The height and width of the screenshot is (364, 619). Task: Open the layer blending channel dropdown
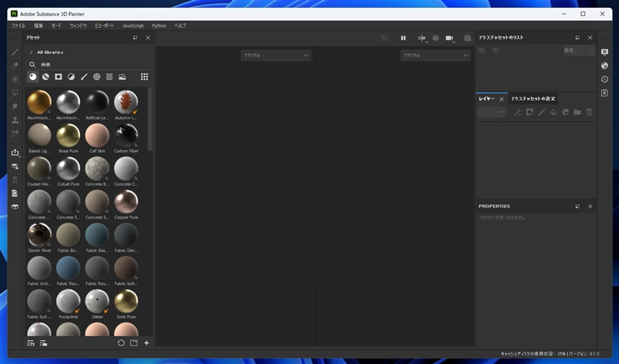click(x=492, y=112)
